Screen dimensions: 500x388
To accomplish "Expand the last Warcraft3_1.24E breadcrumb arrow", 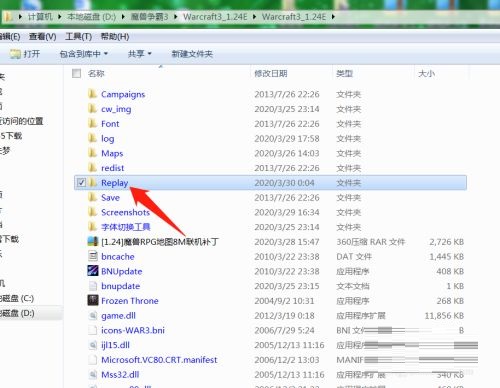I will tap(333, 16).
